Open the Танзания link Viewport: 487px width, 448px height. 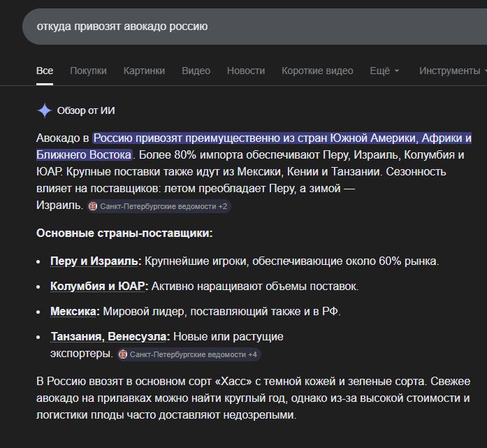[76, 336]
